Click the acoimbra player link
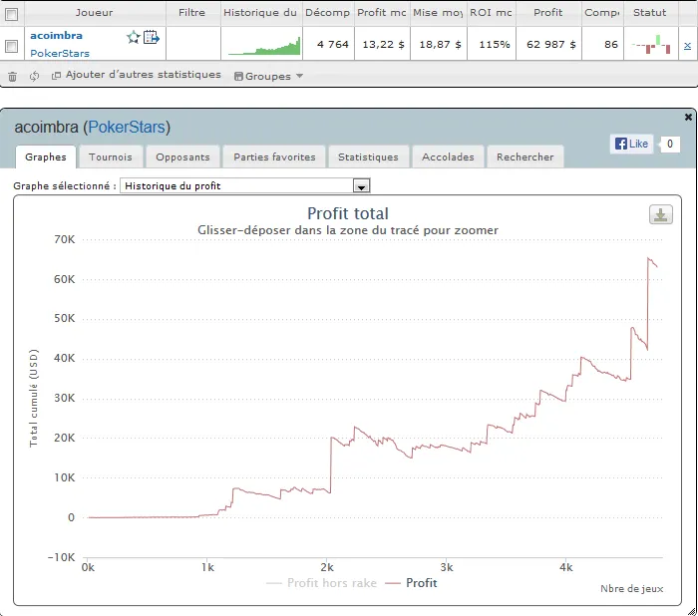The height and width of the screenshot is (616, 698). pos(56,36)
